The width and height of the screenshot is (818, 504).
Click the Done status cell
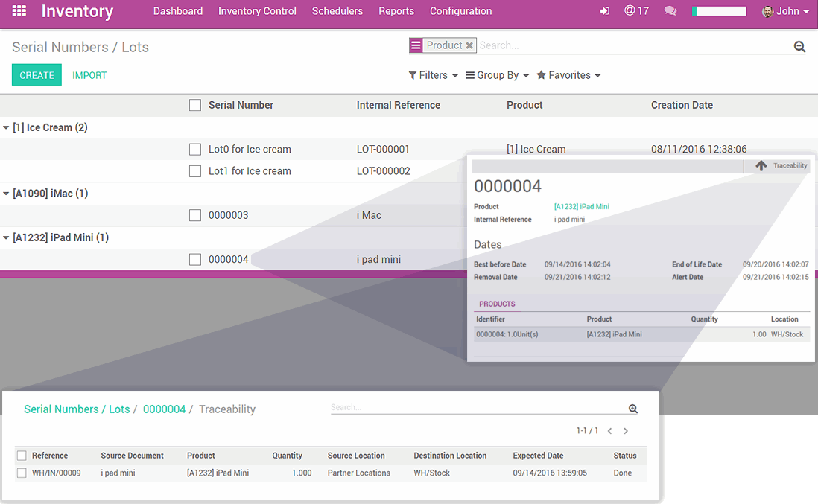[x=622, y=473]
